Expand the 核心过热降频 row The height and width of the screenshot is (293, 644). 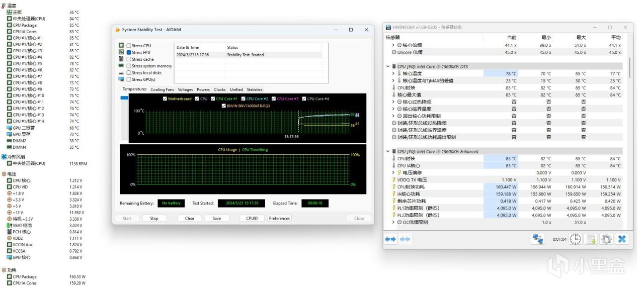[393, 102]
